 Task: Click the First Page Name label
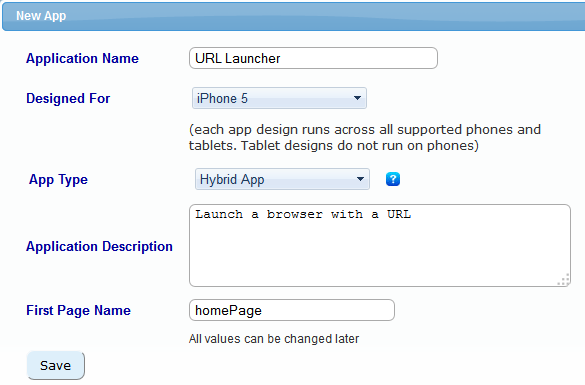(78, 310)
